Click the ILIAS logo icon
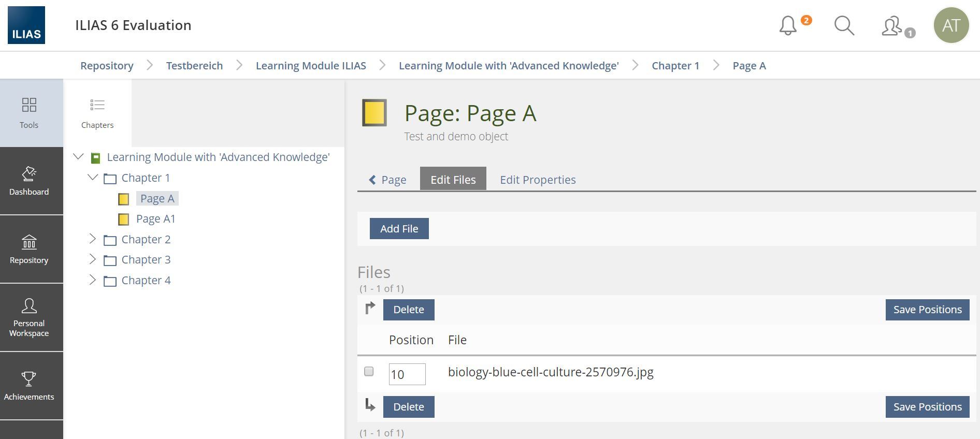 pos(26,25)
